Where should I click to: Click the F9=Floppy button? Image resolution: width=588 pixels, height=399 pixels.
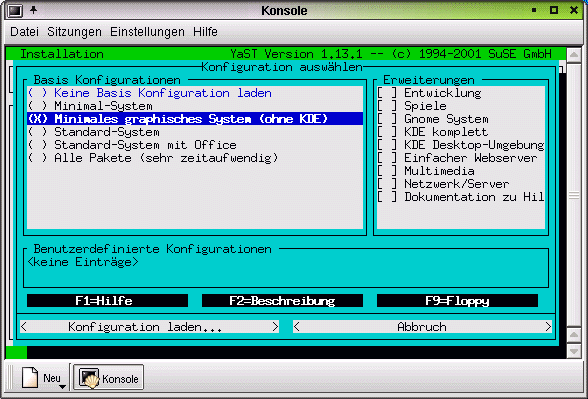pos(457,301)
